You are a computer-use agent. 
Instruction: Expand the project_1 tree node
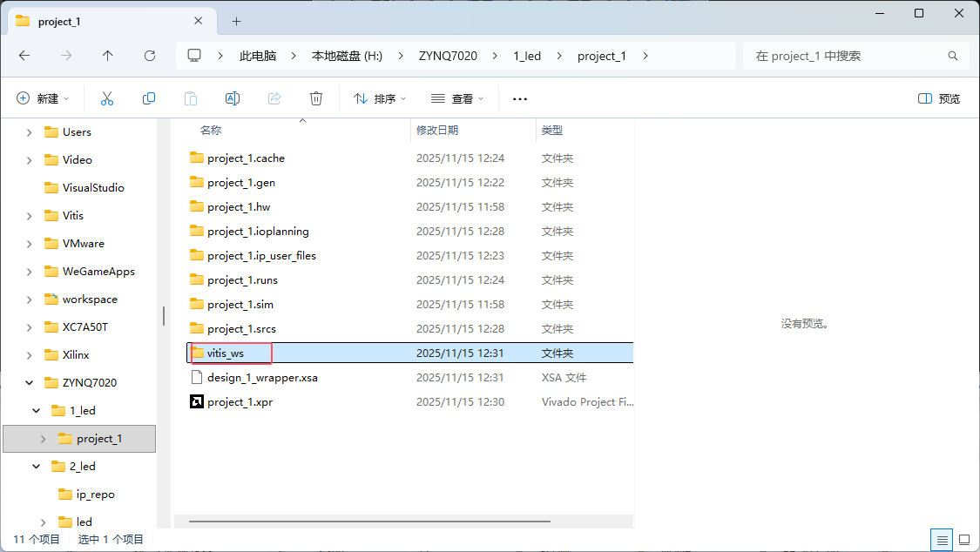click(x=43, y=439)
